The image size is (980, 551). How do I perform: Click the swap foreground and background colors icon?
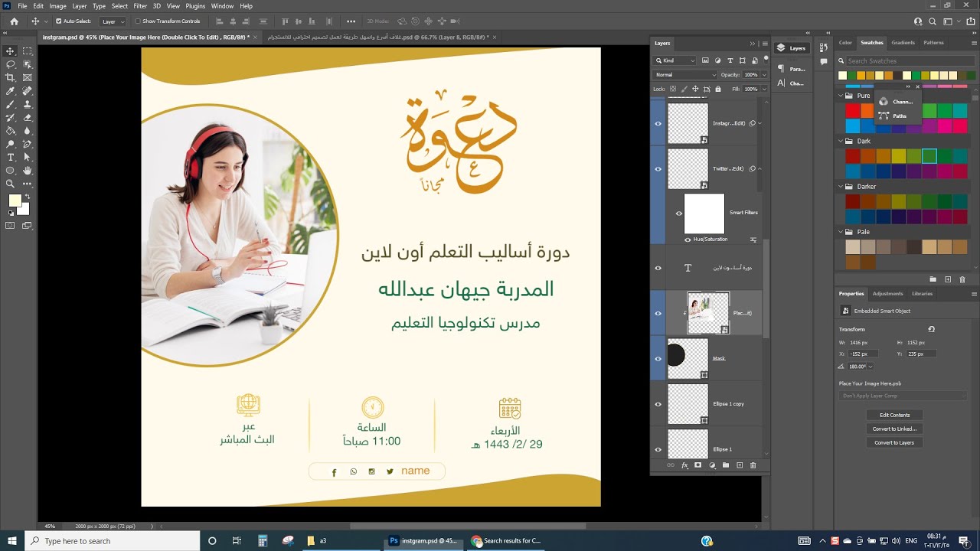point(27,197)
